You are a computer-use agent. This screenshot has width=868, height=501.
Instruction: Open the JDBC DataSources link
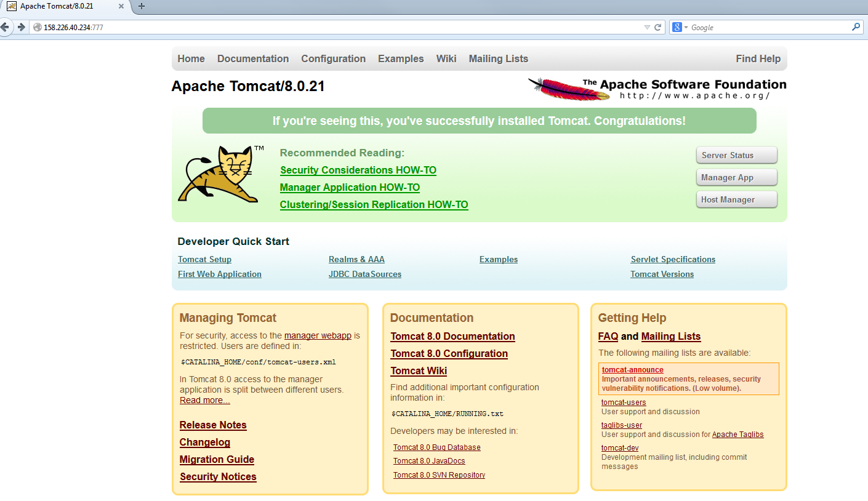[365, 275]
